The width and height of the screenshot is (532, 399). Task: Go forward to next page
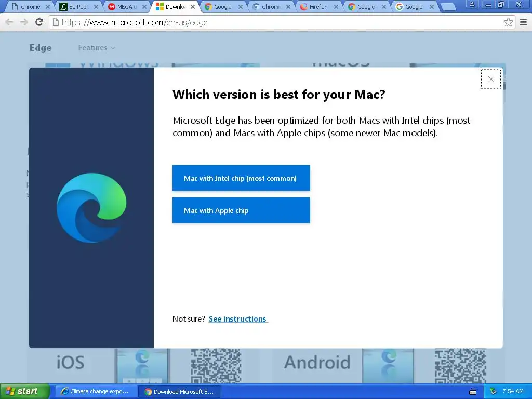pos(24,22)
